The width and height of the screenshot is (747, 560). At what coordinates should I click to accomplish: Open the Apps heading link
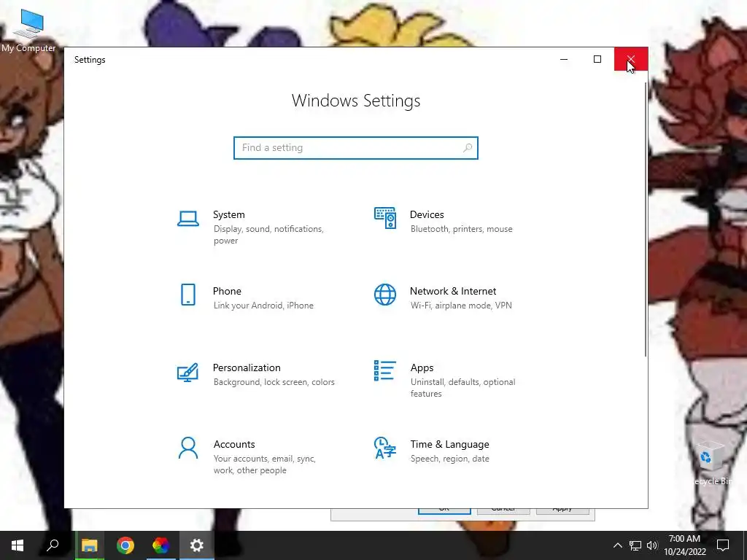coord(422,367)
